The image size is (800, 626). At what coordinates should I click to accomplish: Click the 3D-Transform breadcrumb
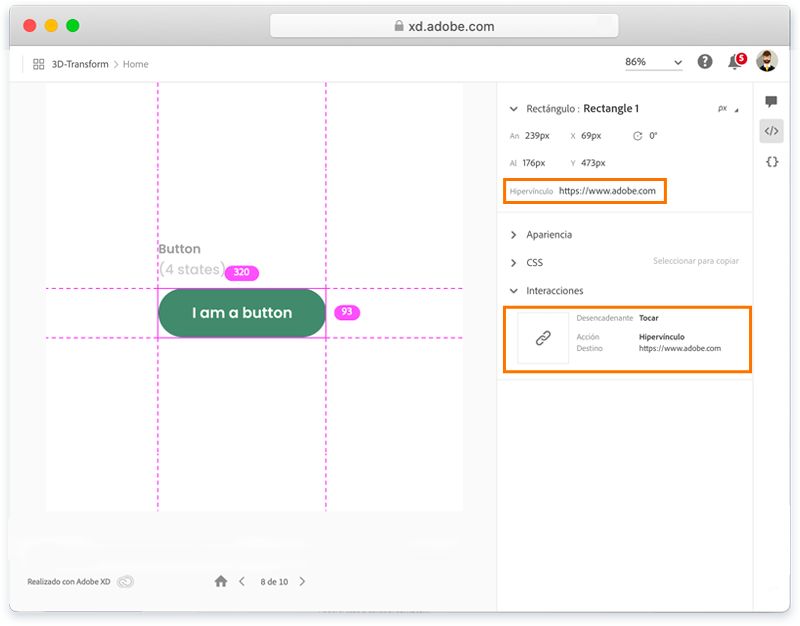pos(79,64)
